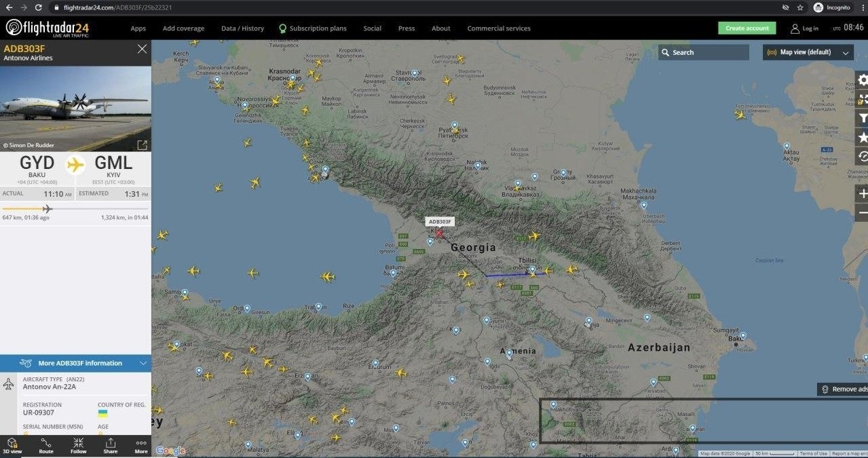Reload the page
This screenshot has height=458, width=868.
[38, 7]
